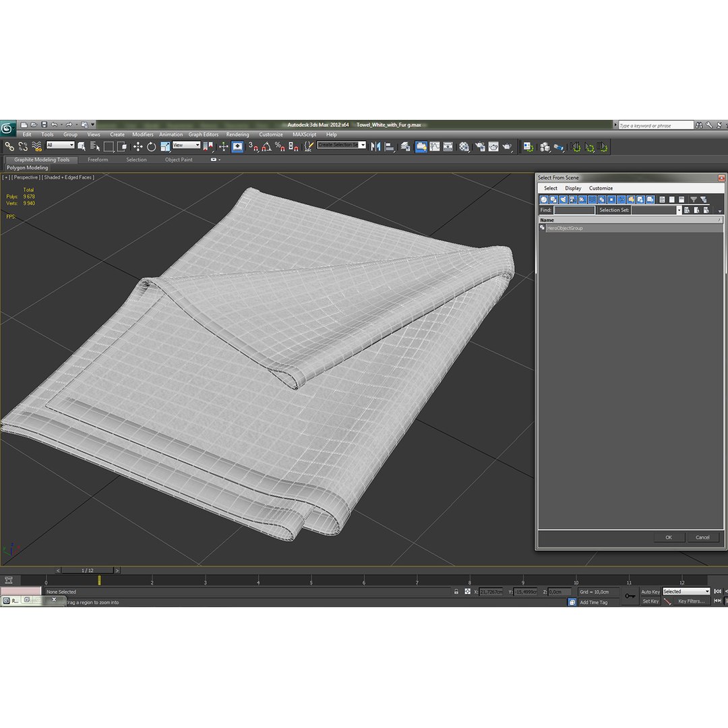728x728 pixels.
Task: Toggle Display Shapes filter in Select From Scene
Action: pyautogui.click(x=553, y=200)
